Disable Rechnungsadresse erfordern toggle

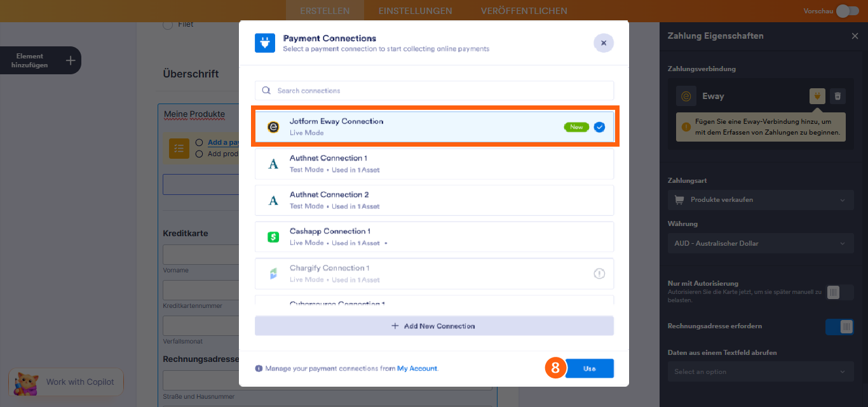point(839,326)
